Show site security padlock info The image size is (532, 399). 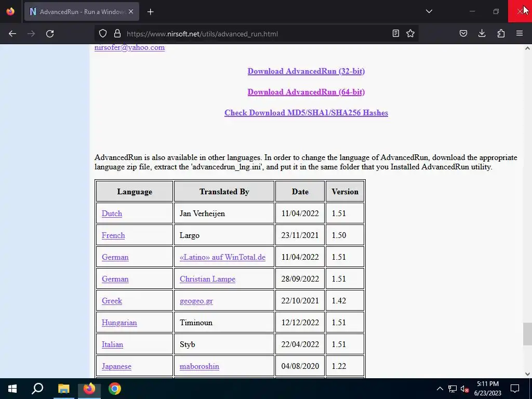coord(117,34)
